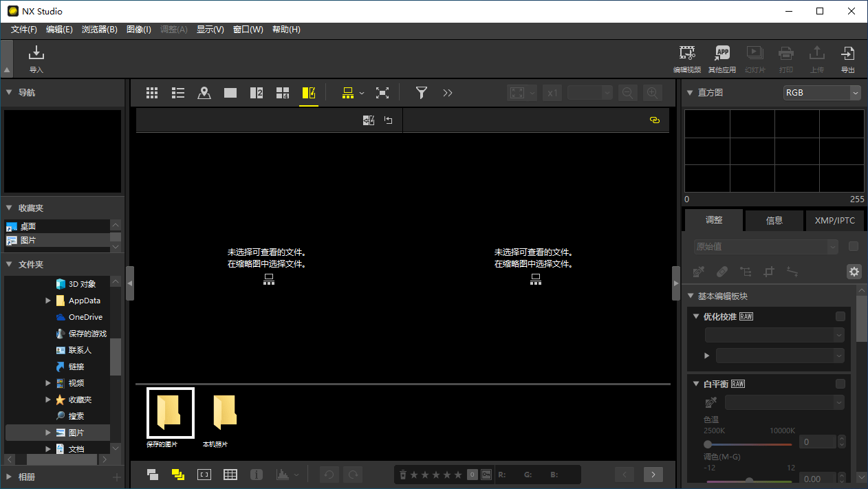Viewport: 868px width, 489px height.
Task: Expand the layout options dropdown arrow
Action: 362,92
